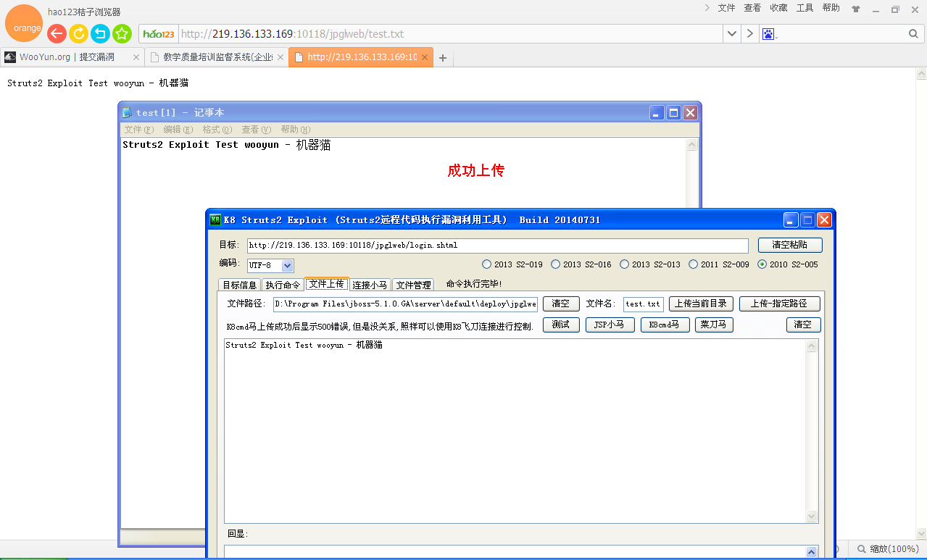Click the 目标 URL input field
The image size is (927, 560).
497,246
